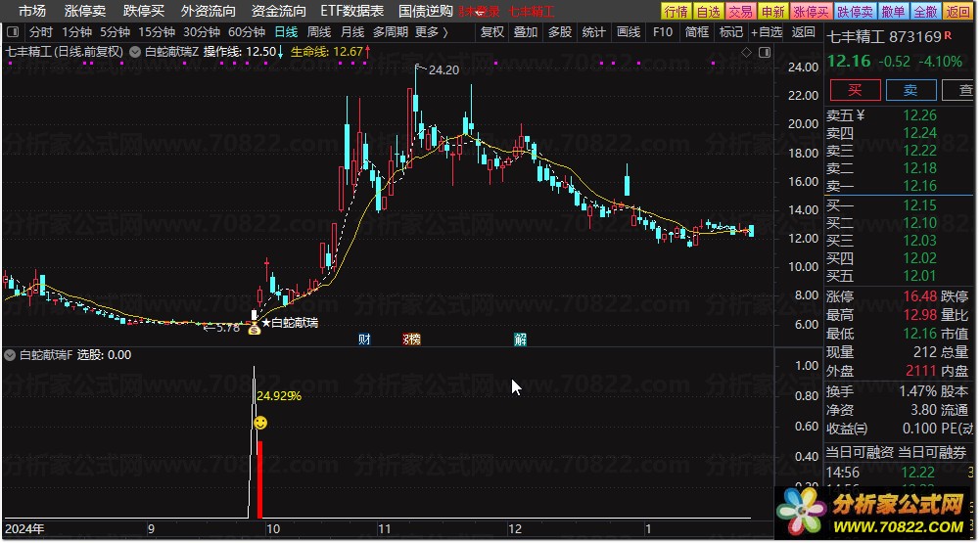
Task: Click the pink 涨停买 button
Action: 812,11
